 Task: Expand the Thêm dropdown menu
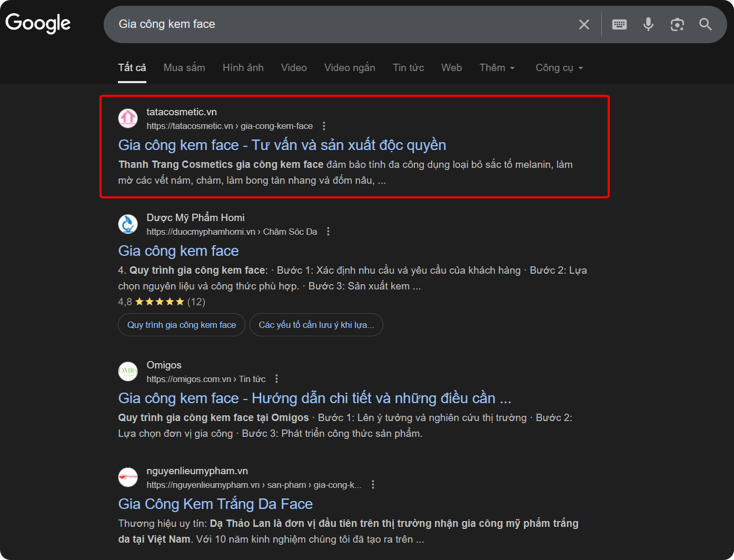[497, 68]
